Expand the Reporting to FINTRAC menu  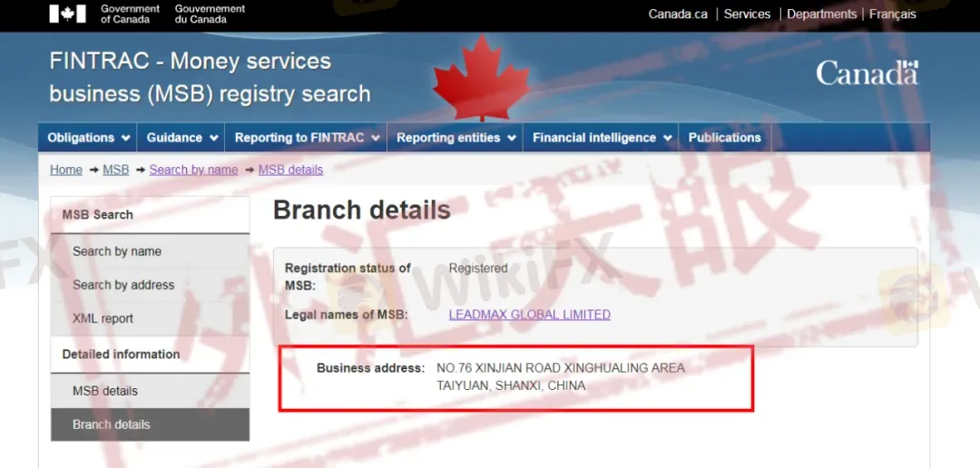pyautogui.click(x=307, y=138)
